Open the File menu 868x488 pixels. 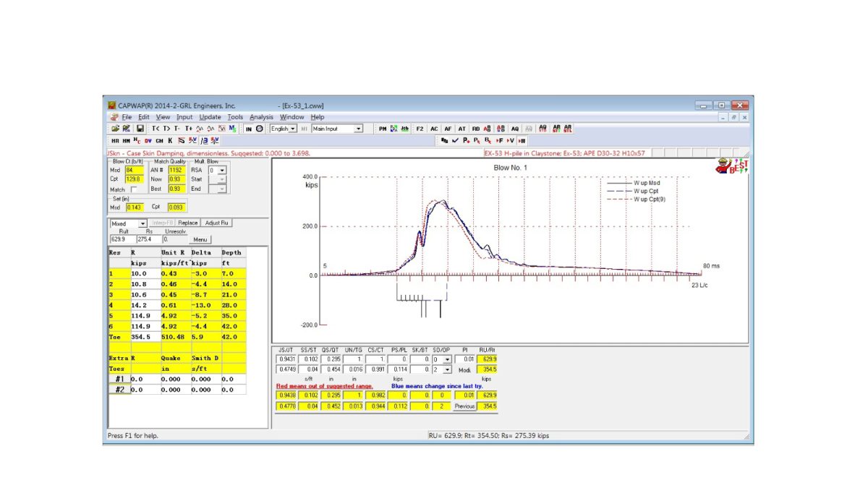[x=127, y=117]
